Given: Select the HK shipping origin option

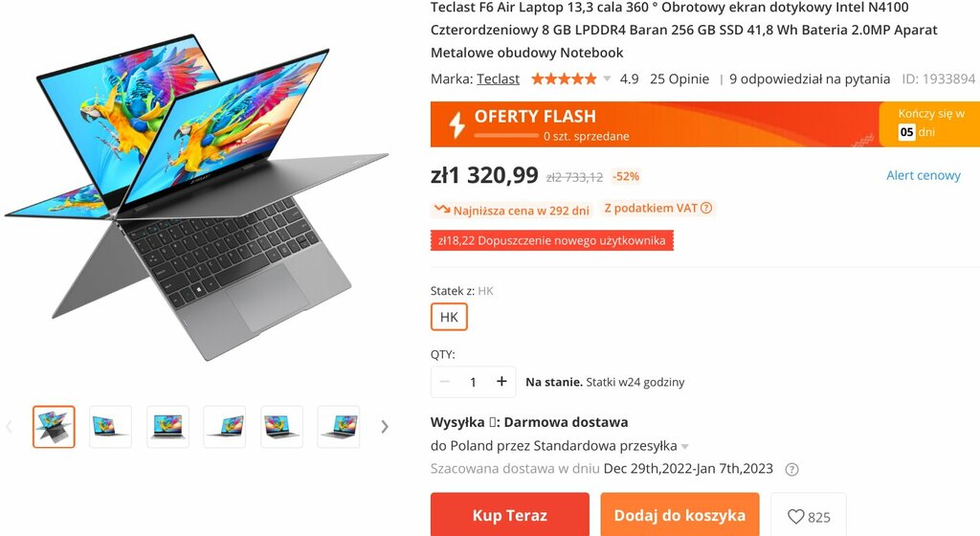Looking at the screenshot, I should tap(449, 317).
